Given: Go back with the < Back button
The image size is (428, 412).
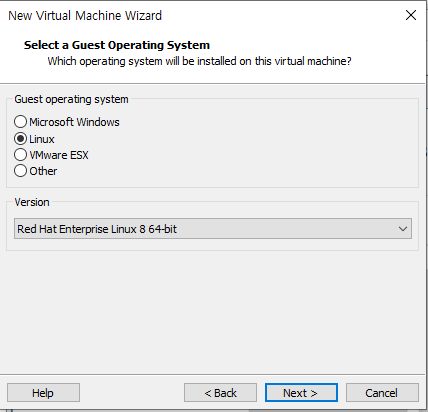Looking at the screenshot, I should tap(220, 393).
